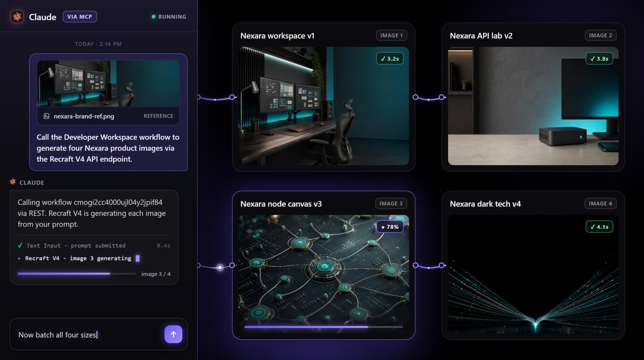The width and height of the screenshot is (644, 360).
Task: Click the input connector node of workspace v1 card
Action: (x=232, y=97)
